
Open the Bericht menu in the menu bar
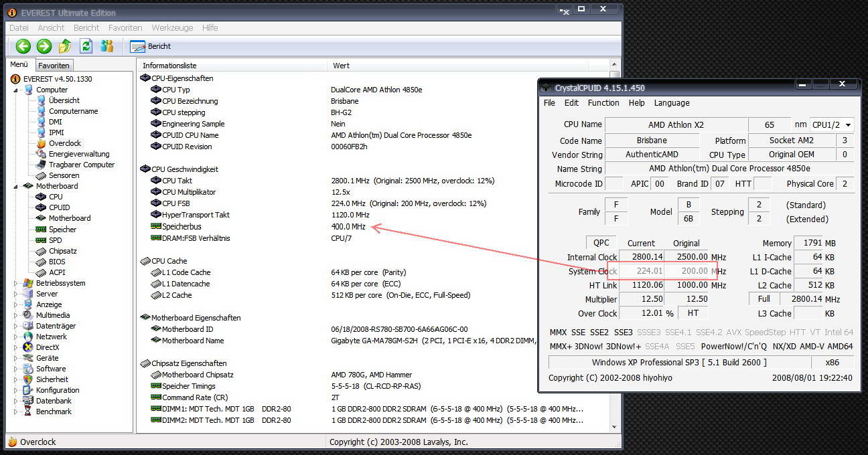point(86,27)
